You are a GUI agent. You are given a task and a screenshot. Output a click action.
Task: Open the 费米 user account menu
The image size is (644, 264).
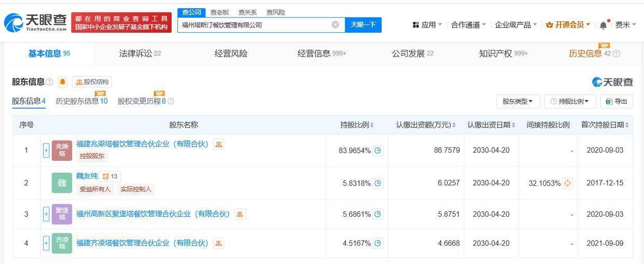pyautogui.click(x=626, y=25)
